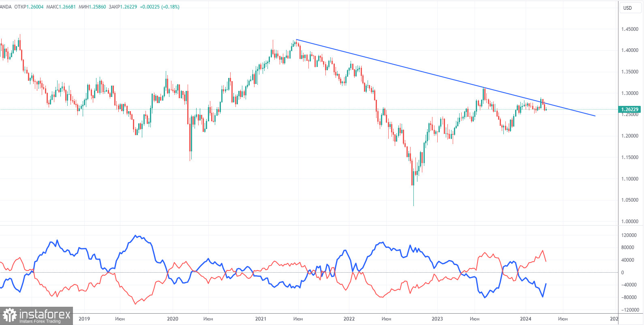Click the 2020 time axis label

tap(173, 319)
